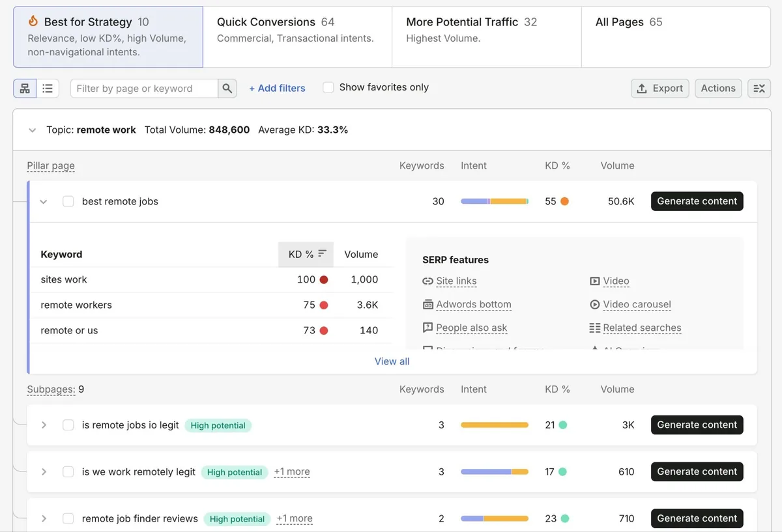782x532 pixels.
Task: Click intent bar for remote job finder reviews
Action: pyautogui.click(x=495, y=518)
